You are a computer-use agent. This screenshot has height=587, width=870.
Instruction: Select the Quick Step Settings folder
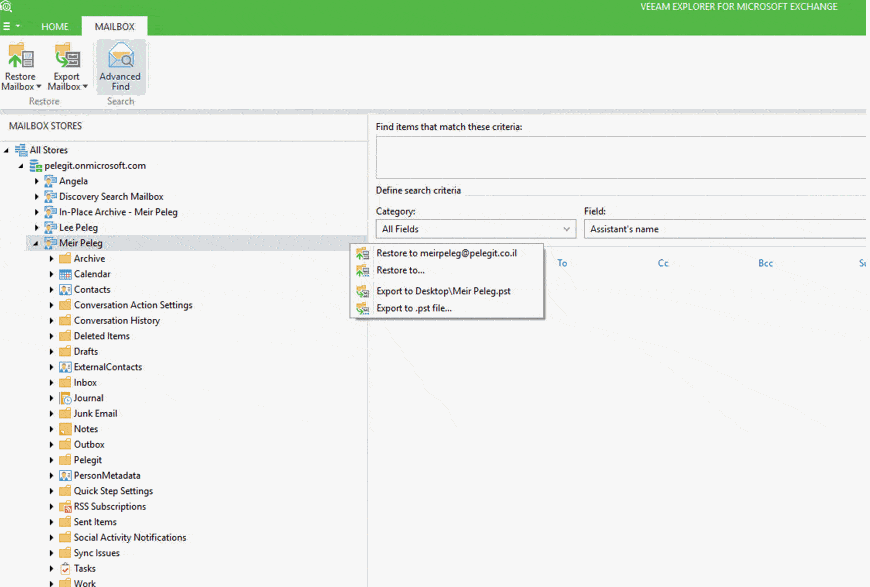tap(113, 491)
